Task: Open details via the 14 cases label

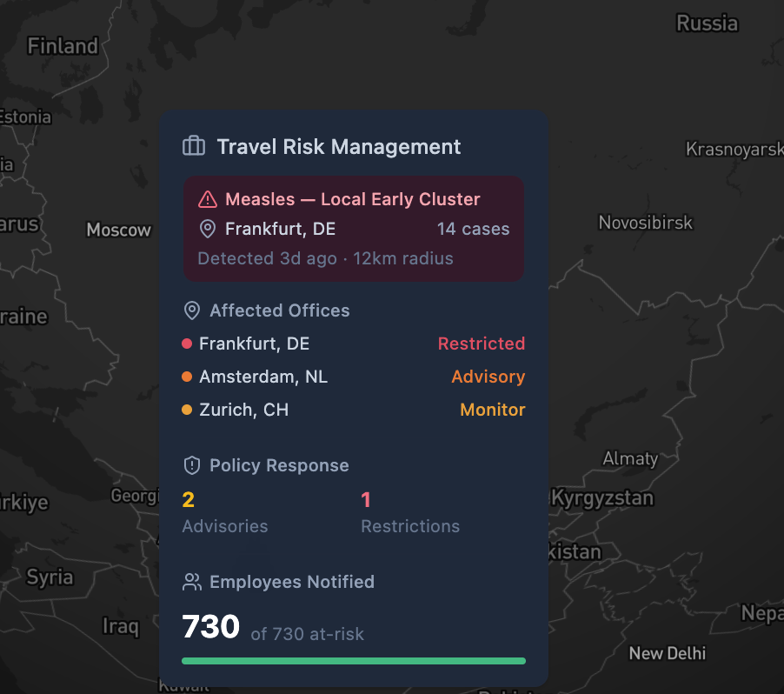Action: click(x=473, y=229)
